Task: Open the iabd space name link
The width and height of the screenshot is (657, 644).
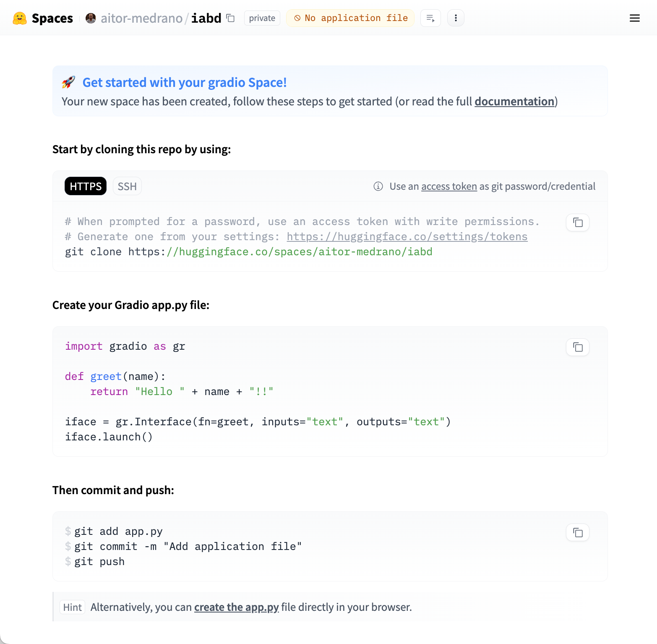Action: [206, 18]
